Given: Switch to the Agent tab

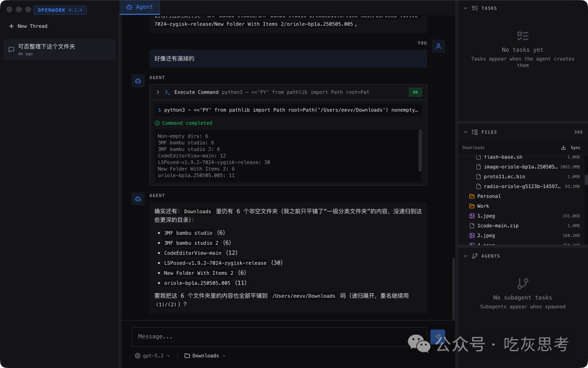Looking at the screenshot, I should 139,7.
